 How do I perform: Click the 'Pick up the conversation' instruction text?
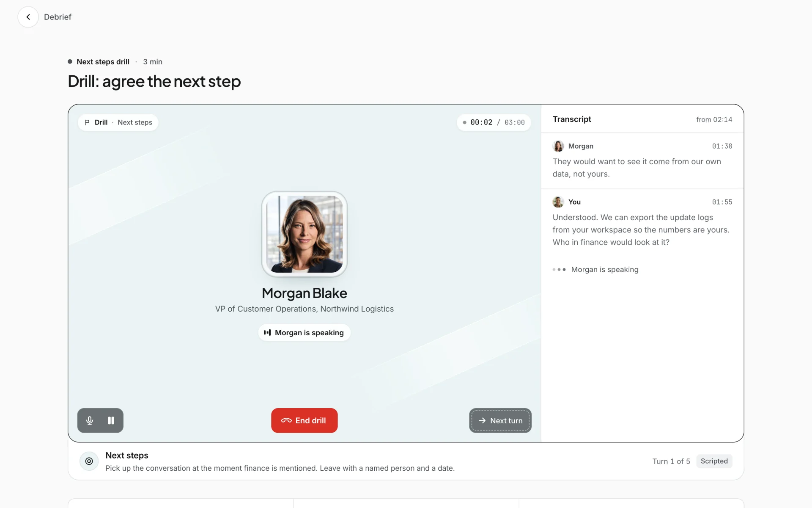pyautogui.click(x=280, y=468)
